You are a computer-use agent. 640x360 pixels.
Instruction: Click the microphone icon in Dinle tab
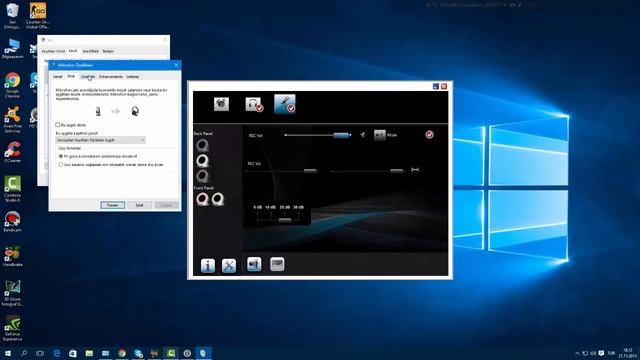[x=98, y=111]
